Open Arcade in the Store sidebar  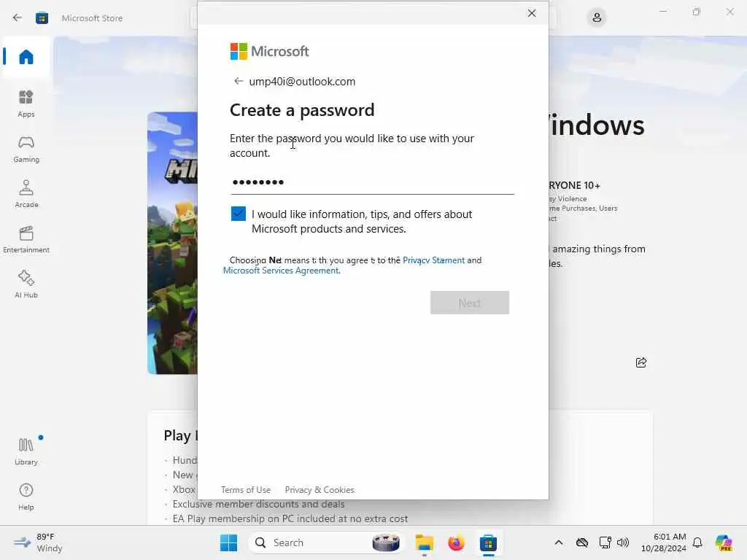[x=26, y=194]
